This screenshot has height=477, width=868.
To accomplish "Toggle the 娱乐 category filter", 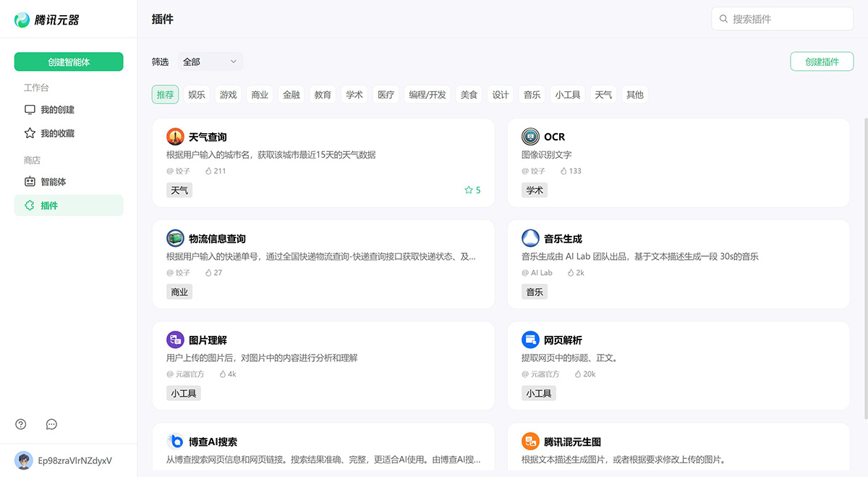I will [x=196, y=94].
